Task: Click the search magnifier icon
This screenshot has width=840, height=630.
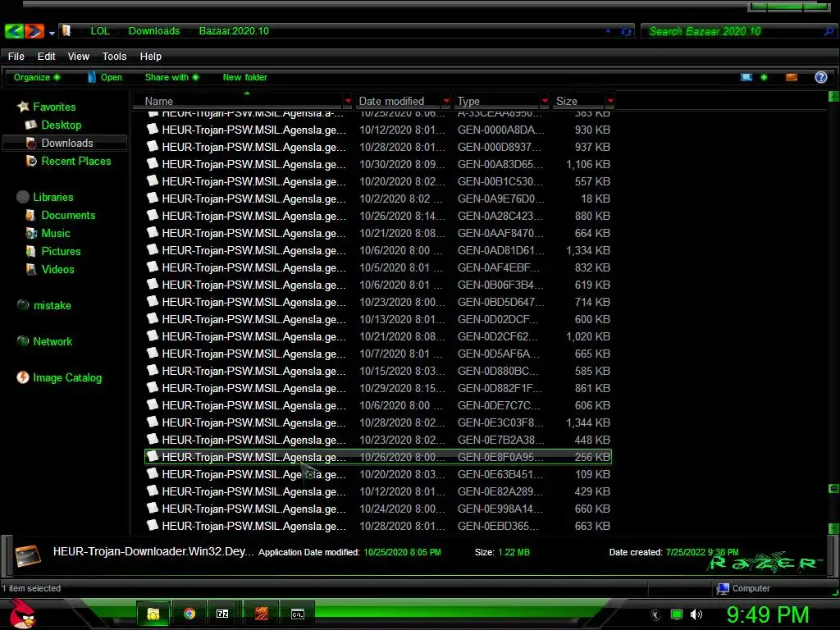Action: tap(829, 32)
